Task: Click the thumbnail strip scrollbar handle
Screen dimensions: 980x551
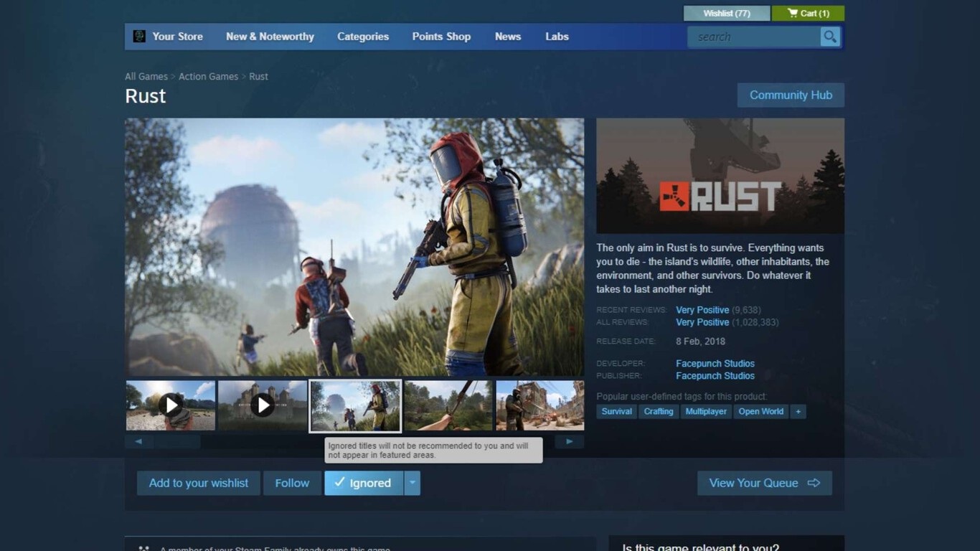Action: tap(178, 442)
